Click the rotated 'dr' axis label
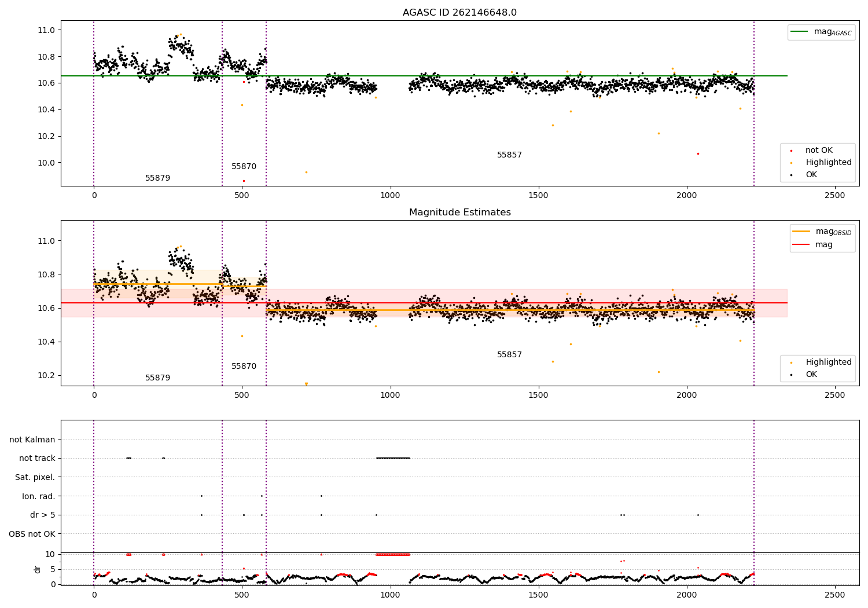868x608 pixels. tap(38, 569)
